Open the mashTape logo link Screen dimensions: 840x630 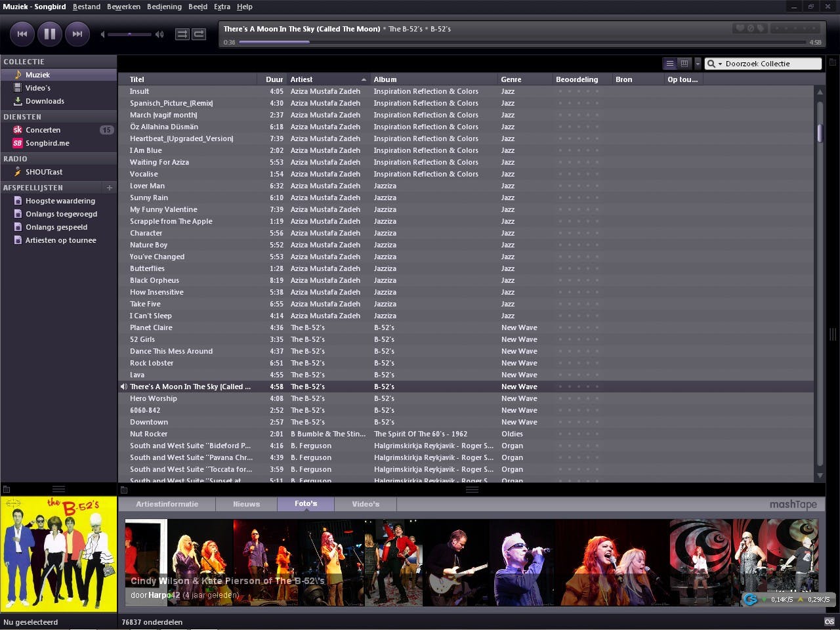coord(793,504)
